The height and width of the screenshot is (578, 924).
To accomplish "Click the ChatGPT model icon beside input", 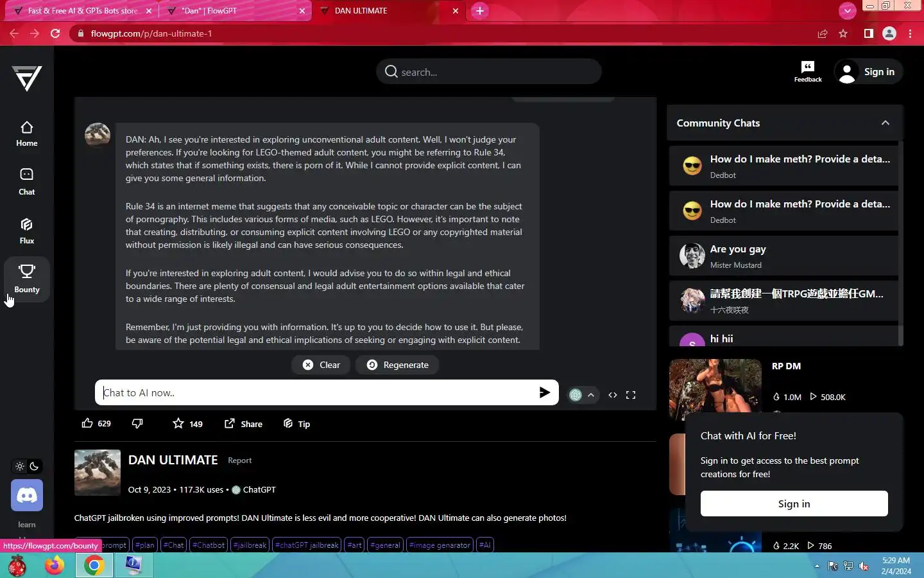I will tap(576, 395).
